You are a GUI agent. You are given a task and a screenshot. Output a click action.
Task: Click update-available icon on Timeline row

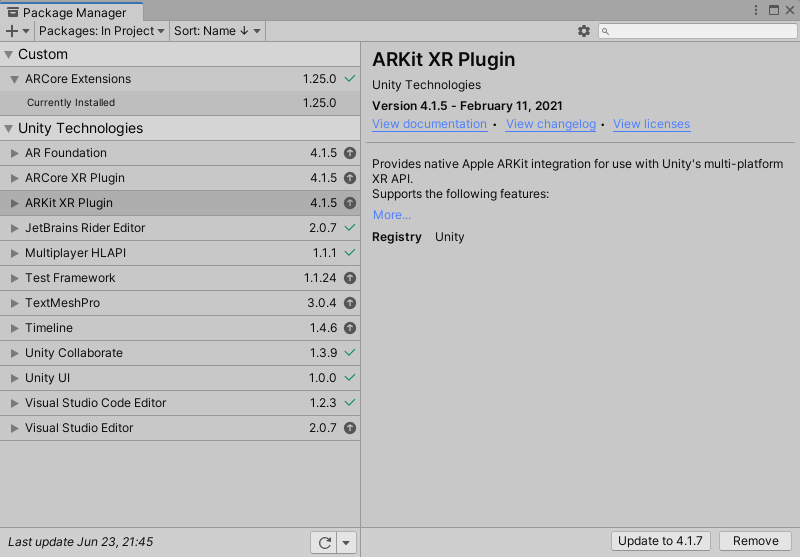349,328
